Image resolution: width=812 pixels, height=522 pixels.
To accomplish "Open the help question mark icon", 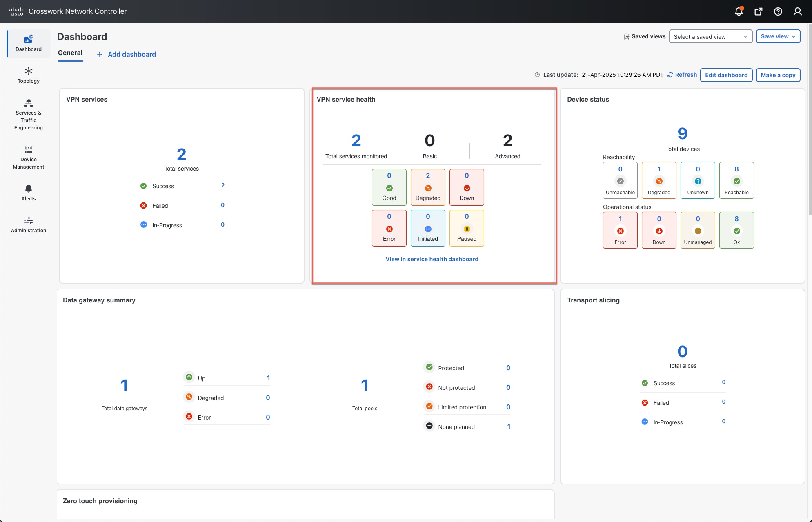I will 778,11.
